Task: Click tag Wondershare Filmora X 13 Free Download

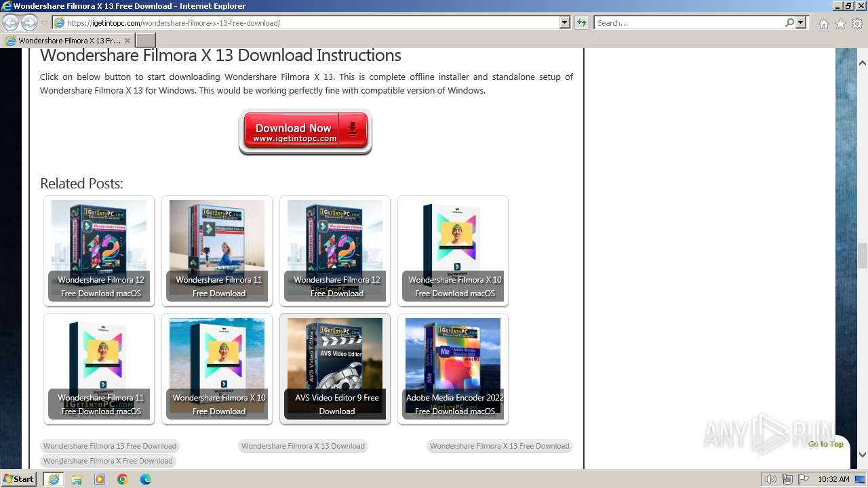Action: click(500, 446)
